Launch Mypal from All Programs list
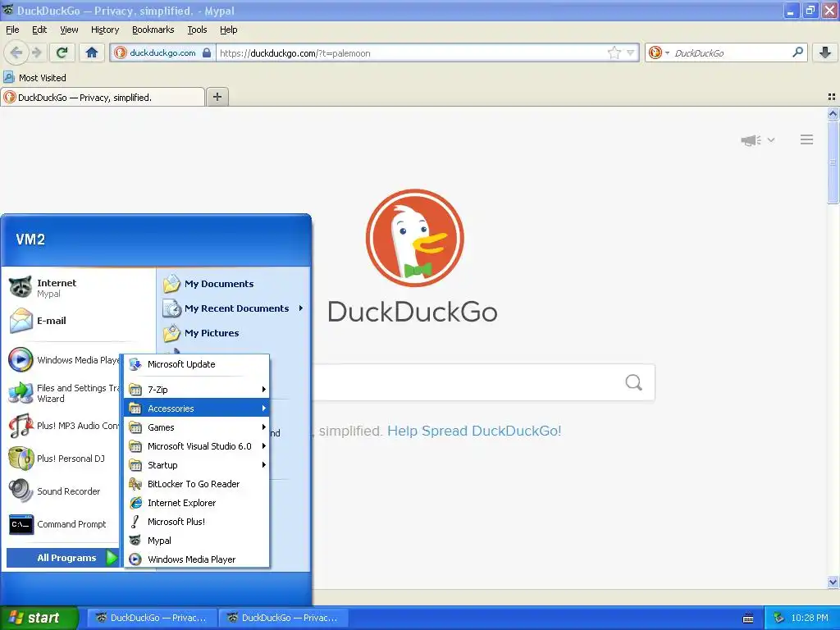This screenshot has width=840, height=630. 197,541
